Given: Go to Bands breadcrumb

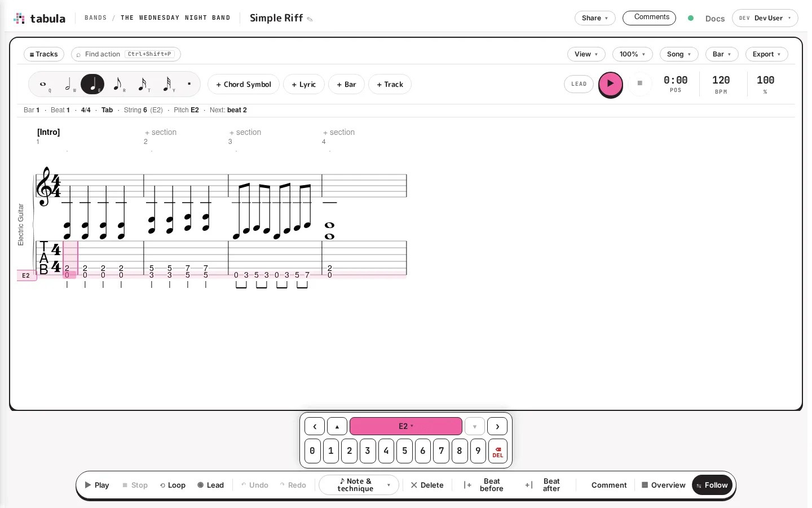Looking at the screenshot, I should point(96,18).
